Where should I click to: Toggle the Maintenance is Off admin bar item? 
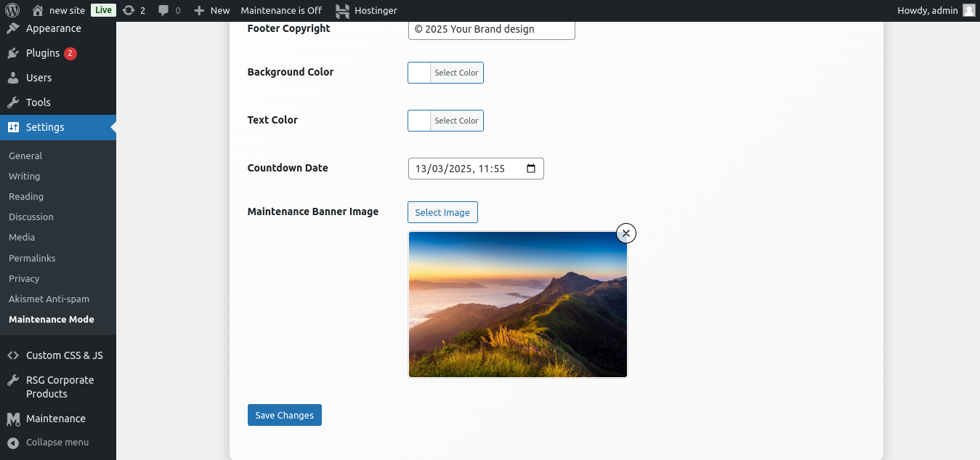[281, 10]
